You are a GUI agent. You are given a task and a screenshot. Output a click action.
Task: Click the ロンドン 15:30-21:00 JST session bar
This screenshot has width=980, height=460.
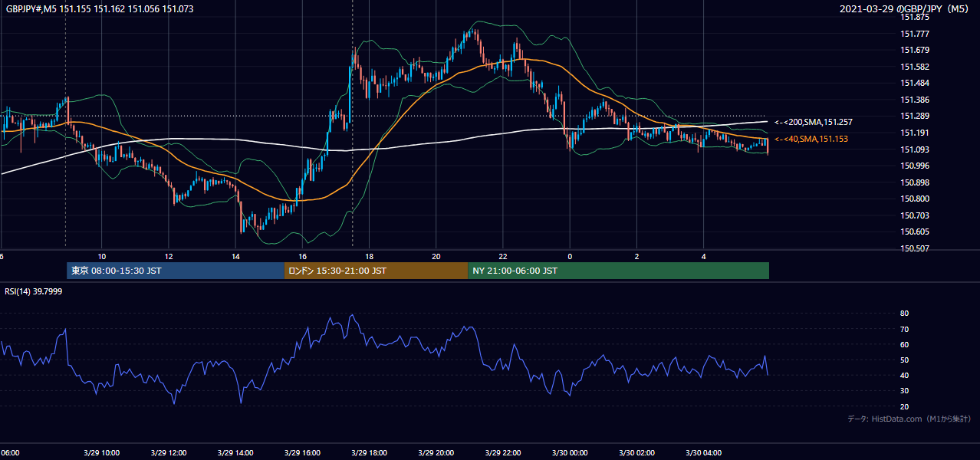click(x=376, y=271)
